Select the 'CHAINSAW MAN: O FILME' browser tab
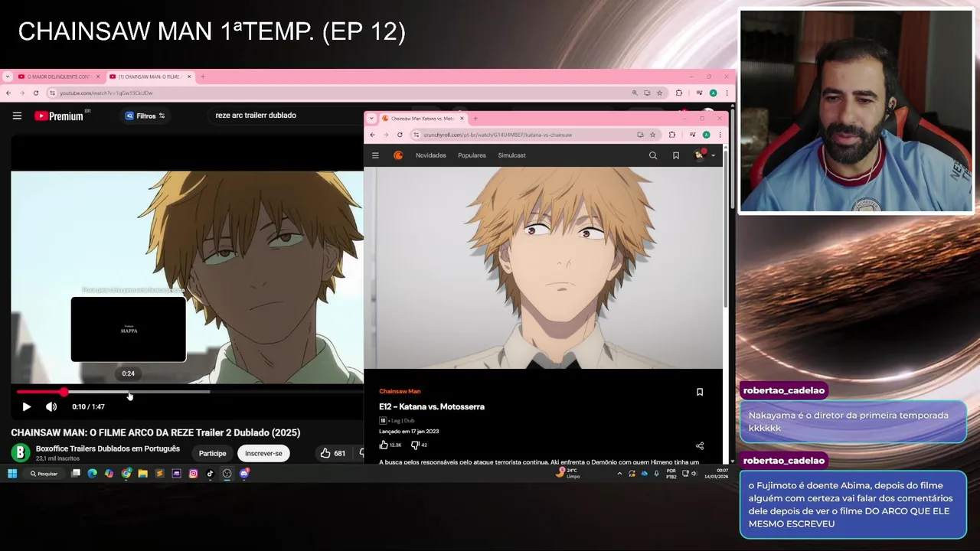The image size is (980, 551). click(x=151, y=77)
